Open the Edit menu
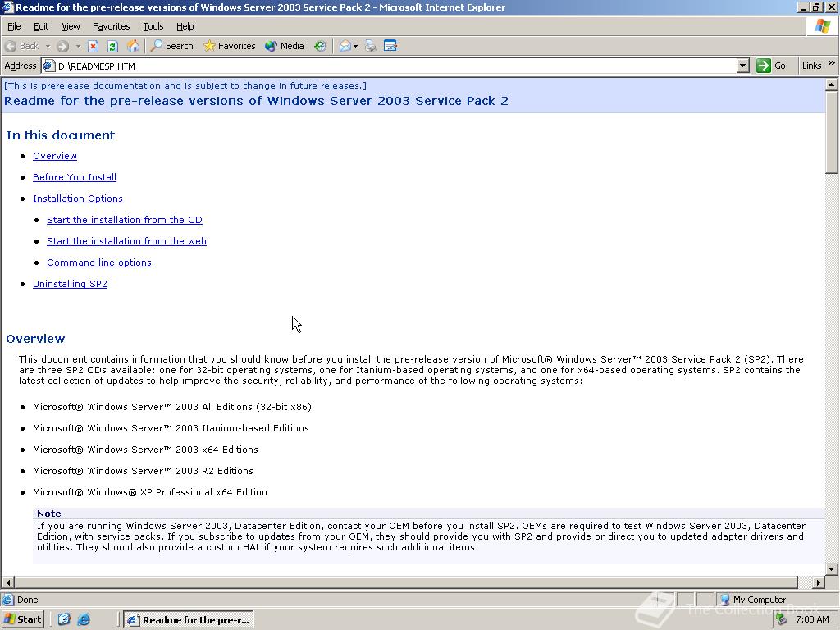This screenshot has height=630, width=840. [x=41, y=26]
